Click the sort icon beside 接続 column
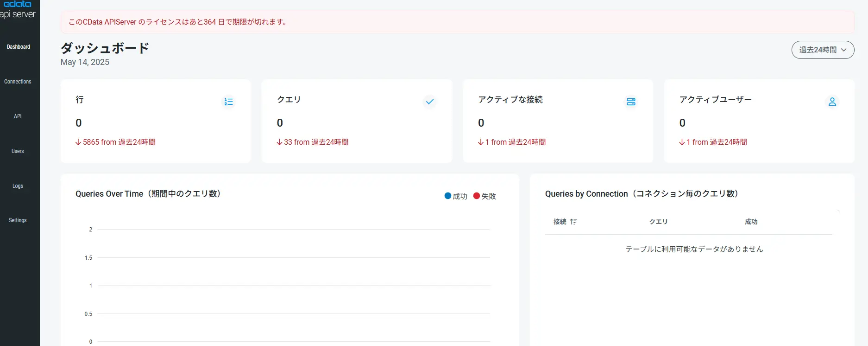This screenshot has height=346, width=868. tap(573, 222)
